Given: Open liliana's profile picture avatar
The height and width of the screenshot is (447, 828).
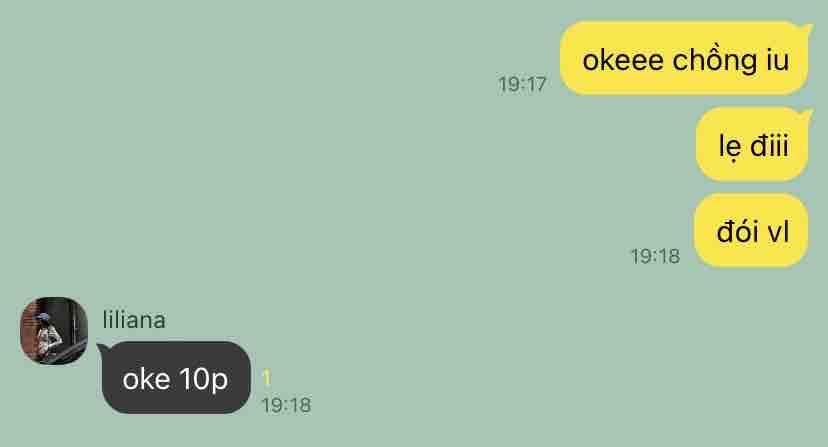Looking at the screenshot, I should point(54,331).
